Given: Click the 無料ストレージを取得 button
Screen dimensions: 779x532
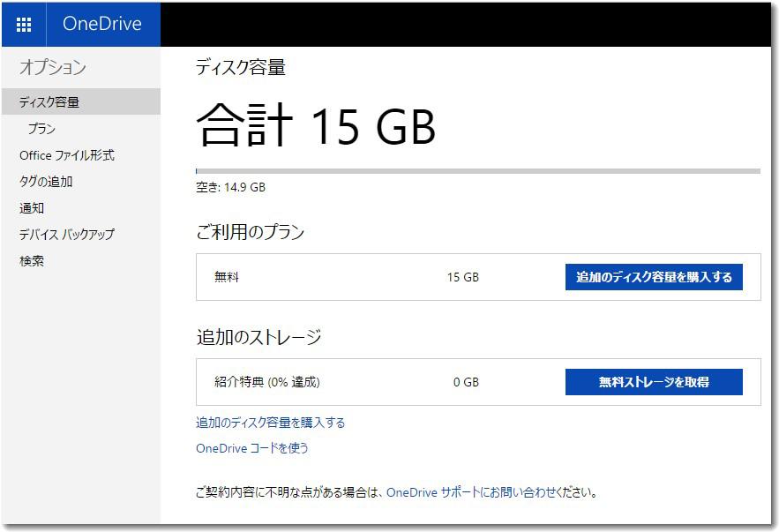Looking at the screenshot, I should tap(654, 381).
